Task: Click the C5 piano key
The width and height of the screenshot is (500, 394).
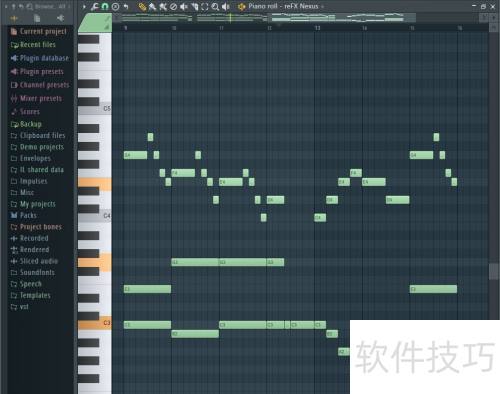Action: pos(95,109)
